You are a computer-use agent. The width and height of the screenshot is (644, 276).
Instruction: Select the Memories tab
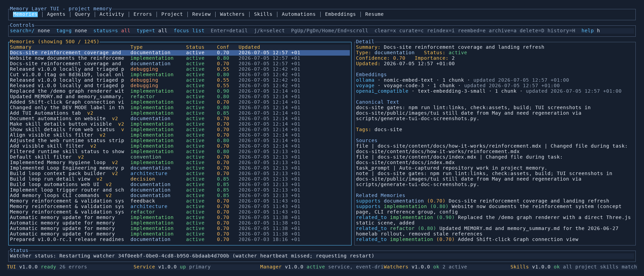(25, 14)
